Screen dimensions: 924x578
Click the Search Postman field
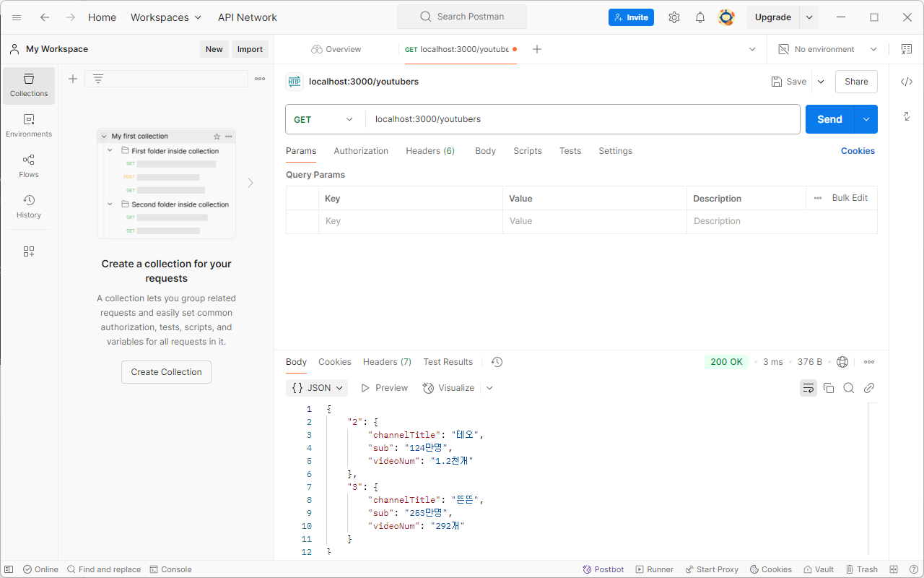[462, 17]
